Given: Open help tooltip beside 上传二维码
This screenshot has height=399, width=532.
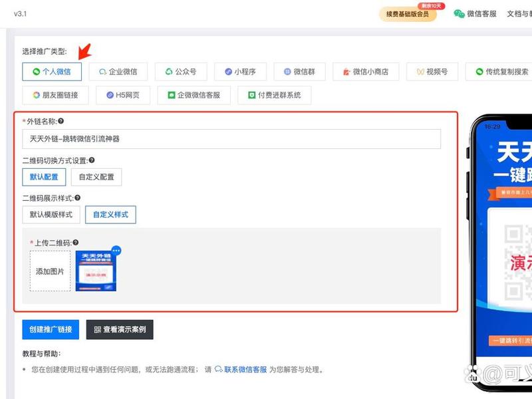Looking at the screenshot, I should (x=75, y=243).
